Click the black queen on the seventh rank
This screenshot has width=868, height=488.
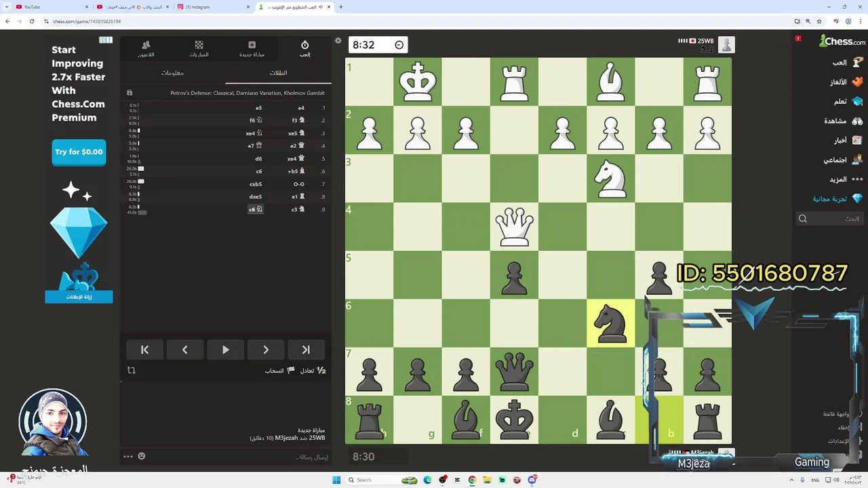(514, 371)
